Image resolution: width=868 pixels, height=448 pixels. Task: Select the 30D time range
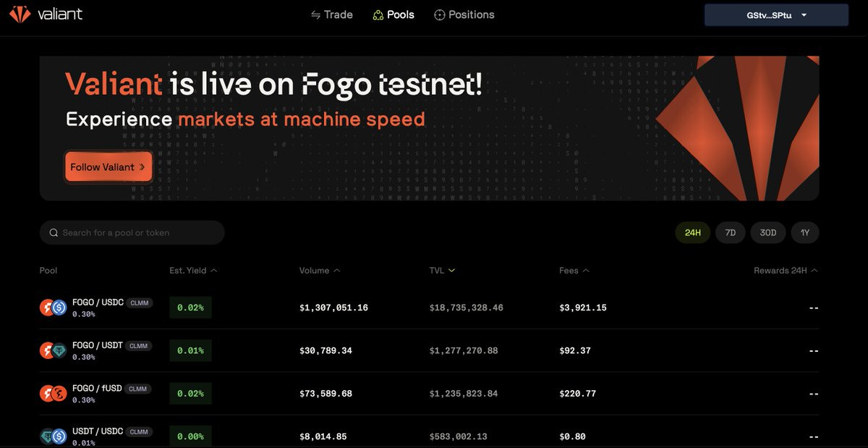(768, 232)
